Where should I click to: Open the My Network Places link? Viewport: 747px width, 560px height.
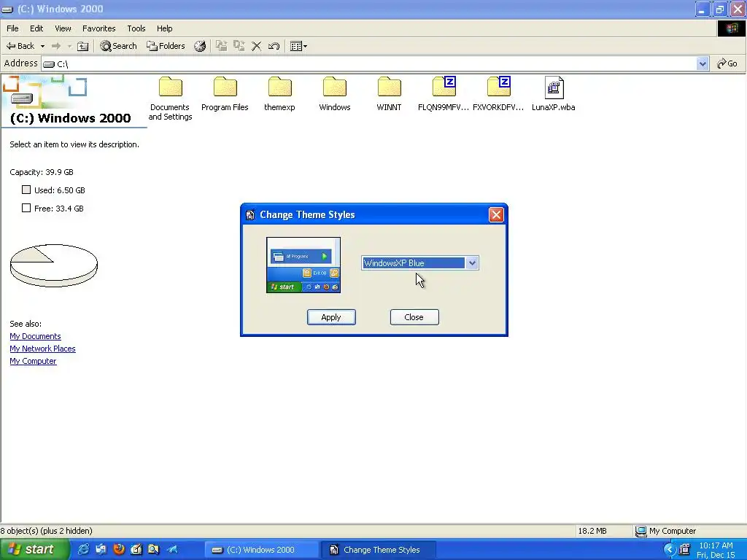(42, 349)
